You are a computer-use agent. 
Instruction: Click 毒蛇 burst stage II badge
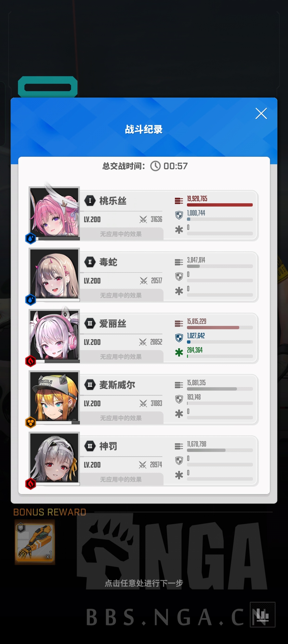coord(90,262)
